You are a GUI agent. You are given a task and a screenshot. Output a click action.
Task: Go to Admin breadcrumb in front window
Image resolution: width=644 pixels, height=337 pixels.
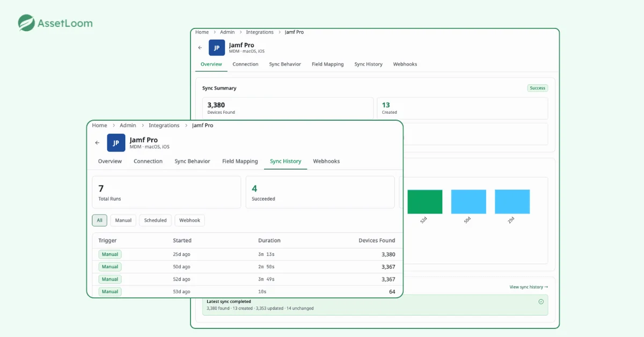[128, 125]
